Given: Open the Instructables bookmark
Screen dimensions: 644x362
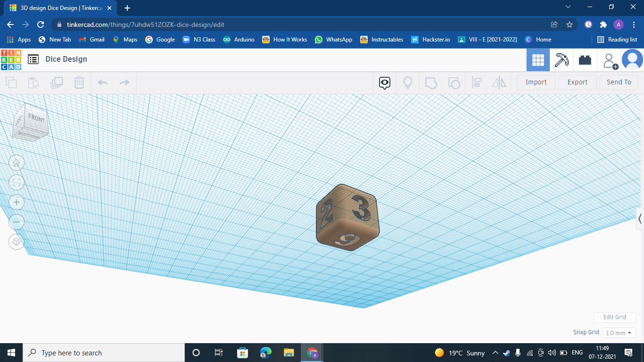Looking at the screenshot, I should tap(382, 40).
